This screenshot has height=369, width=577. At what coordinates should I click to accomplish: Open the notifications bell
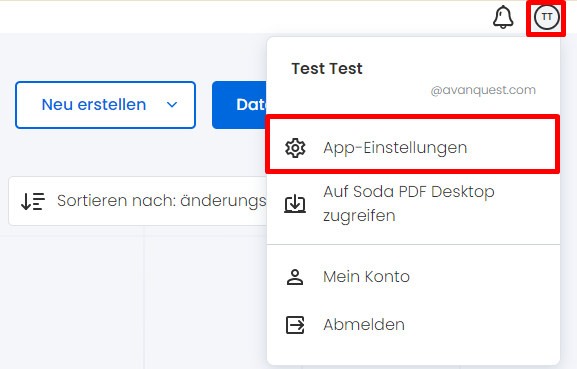(503, 17)
